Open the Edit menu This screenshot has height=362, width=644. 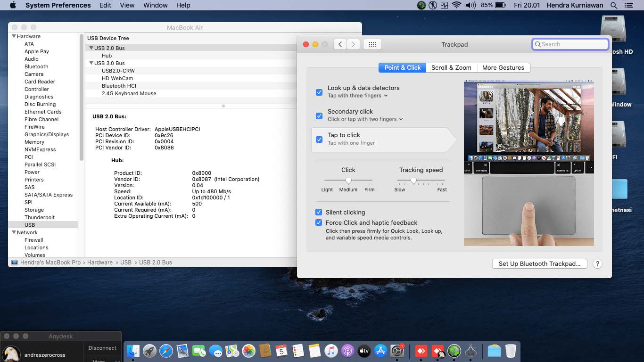point(106,5)
